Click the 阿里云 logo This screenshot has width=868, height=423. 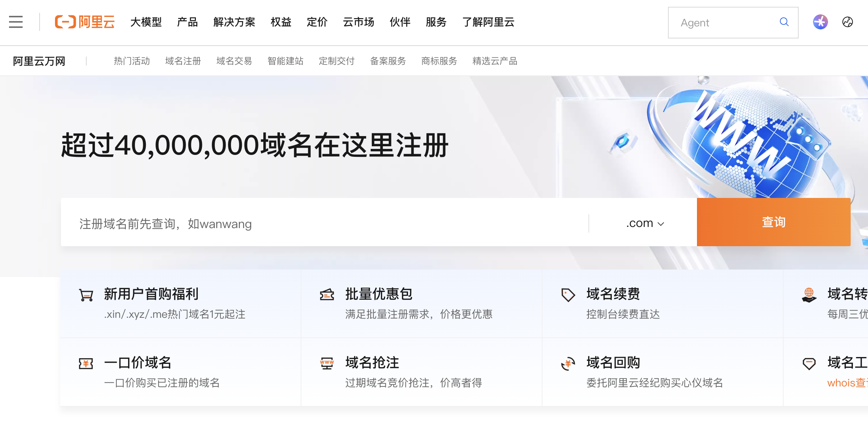(x=84, y=22)
